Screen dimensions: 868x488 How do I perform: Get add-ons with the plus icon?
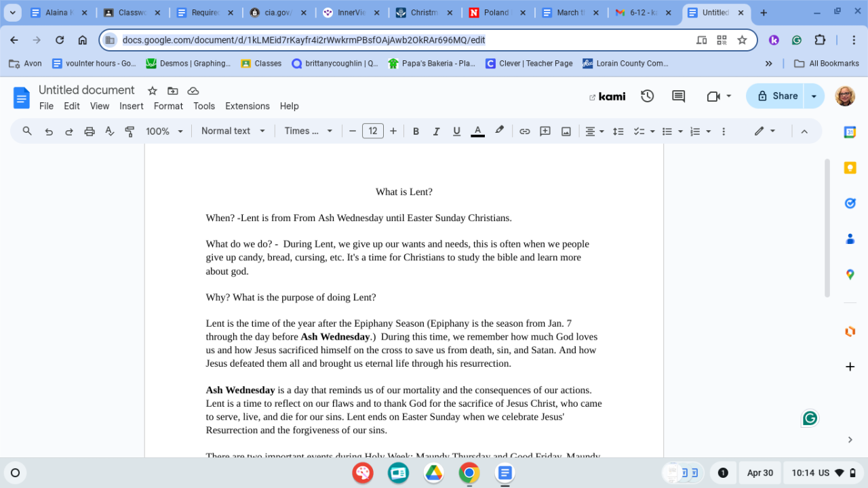[850, 367]
